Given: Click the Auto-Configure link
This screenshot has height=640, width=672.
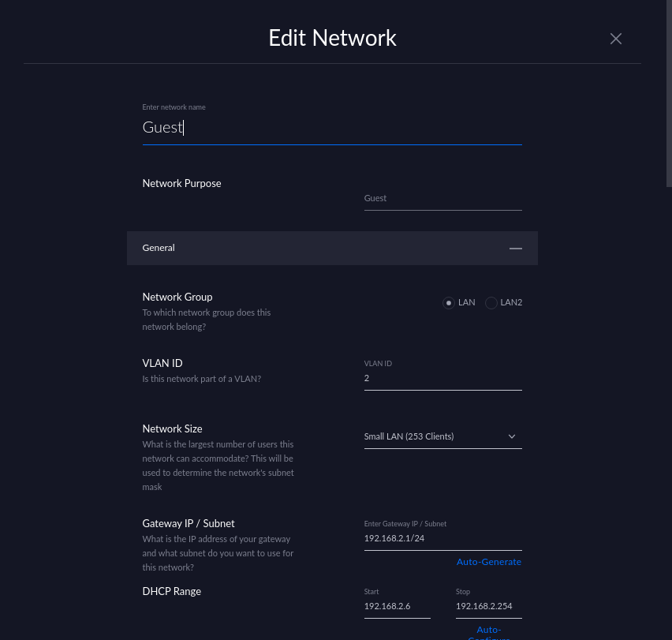Looking at the screenshot, I should (488, 632).
